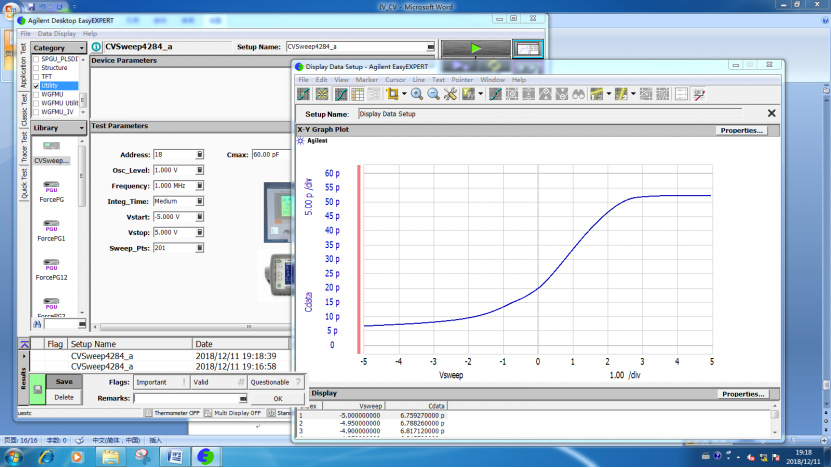Open the Remarks field picker button
The image size is (831, 468).
(x=243, y=398)
